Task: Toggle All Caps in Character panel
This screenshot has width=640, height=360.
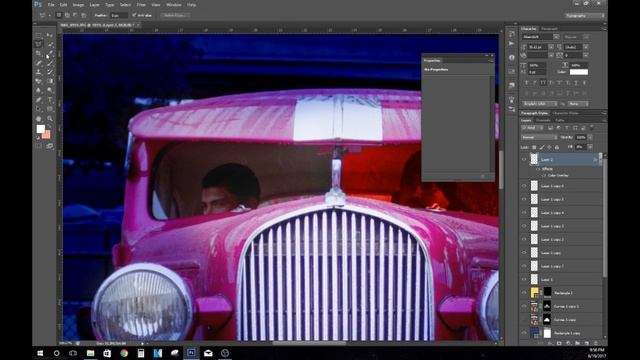Action: point(543,82)
